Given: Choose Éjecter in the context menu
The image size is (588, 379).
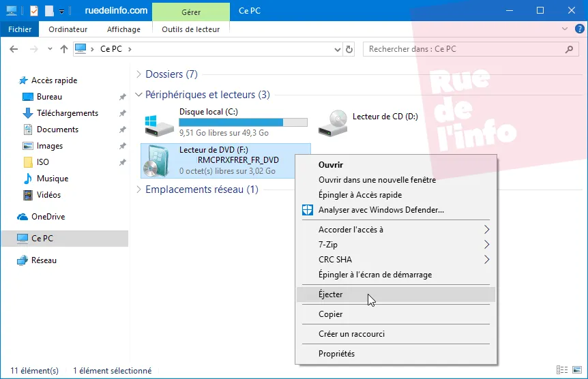Looking at the screenshot, I should coord(396,294).
